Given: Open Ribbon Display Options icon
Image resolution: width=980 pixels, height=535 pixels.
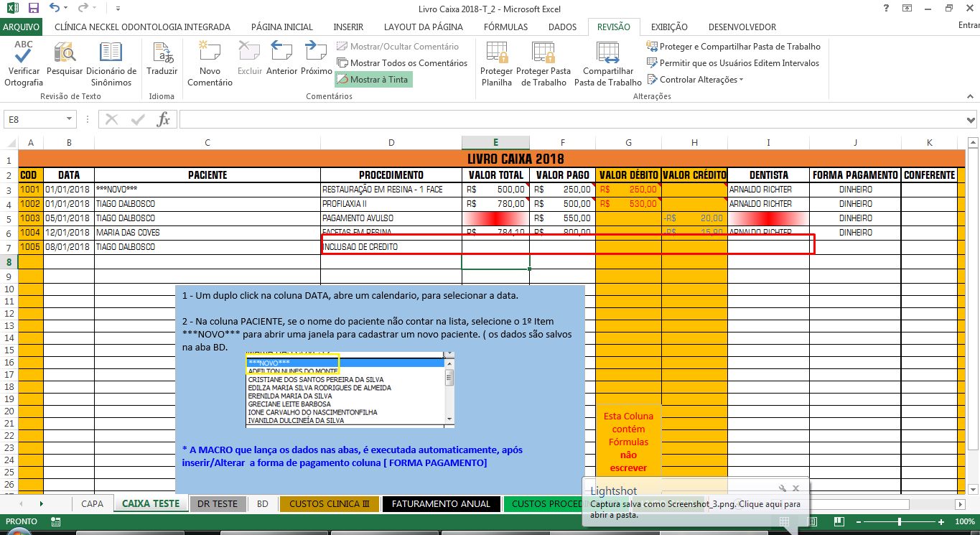Looking at the screenshot, I should pyautogui.click(x=907, y=9).
